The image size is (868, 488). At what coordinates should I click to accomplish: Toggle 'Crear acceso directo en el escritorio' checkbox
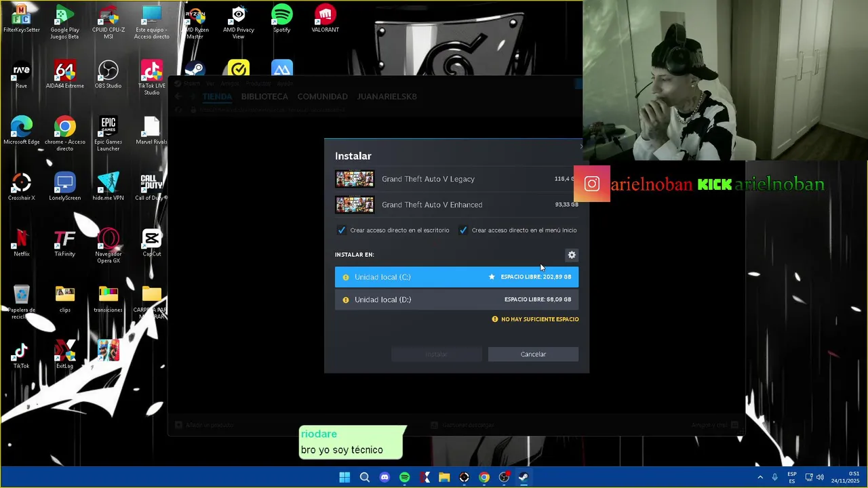tap(342, 230)
